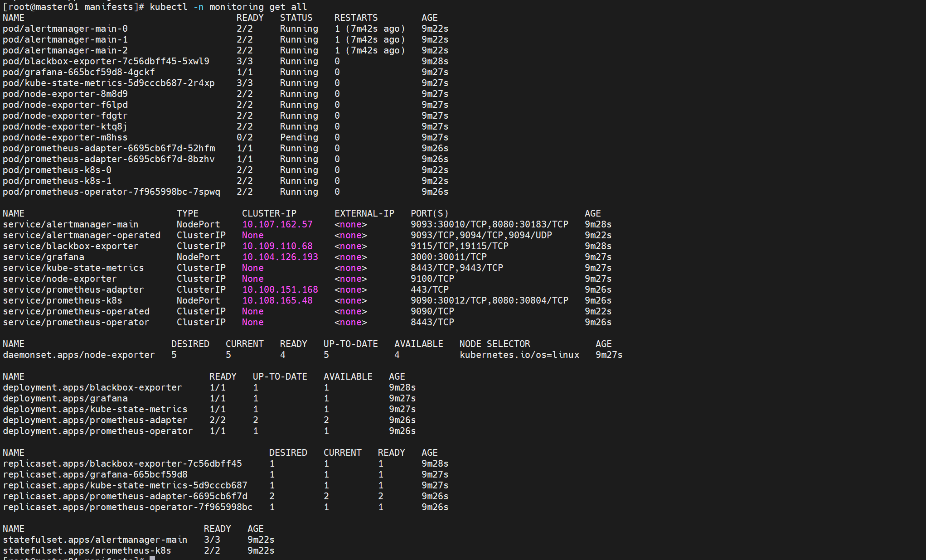Select the service/node-exporter name
This screenshot has width=926, height=560.
(60, 279)
